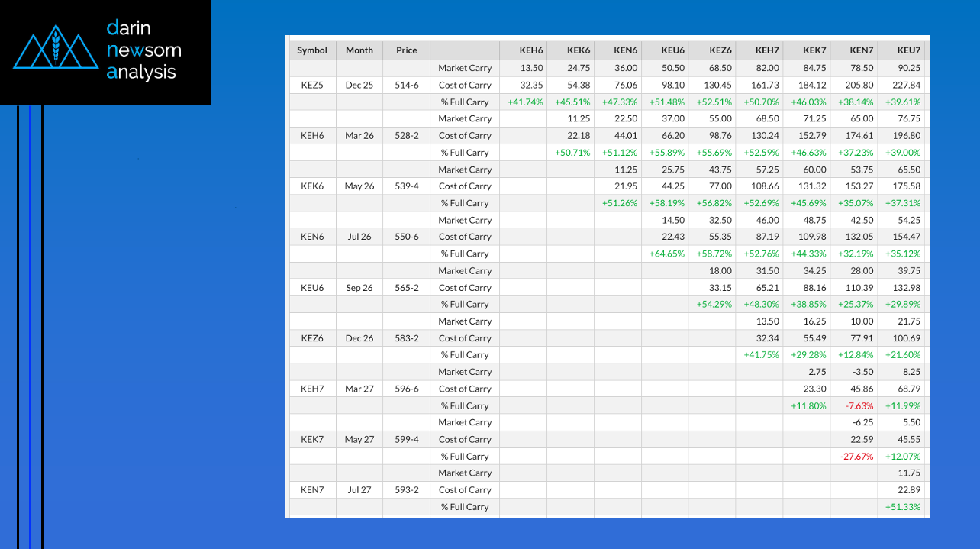The width and height of the screenshot is (980, 549).
Task: Select the red -7.63% full carry value
Action: coord(859,406)
